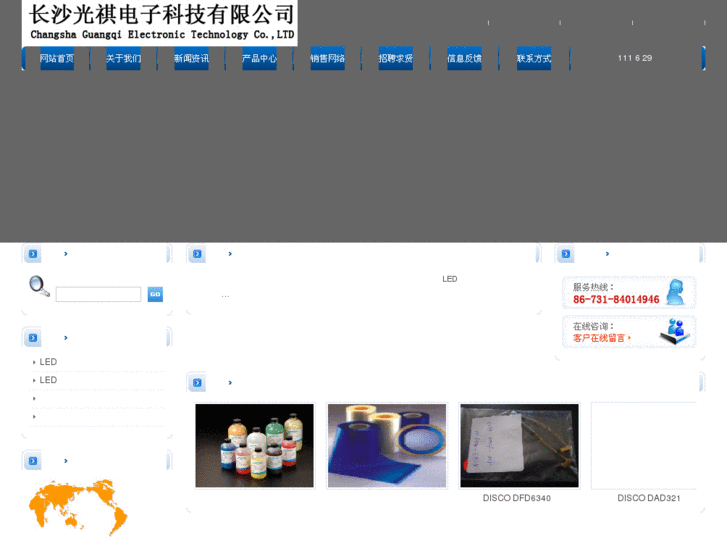Screen dimensions: 727x545
Task: Click the company logo banner
Action: pyautogui.click(x=159, y=23)
